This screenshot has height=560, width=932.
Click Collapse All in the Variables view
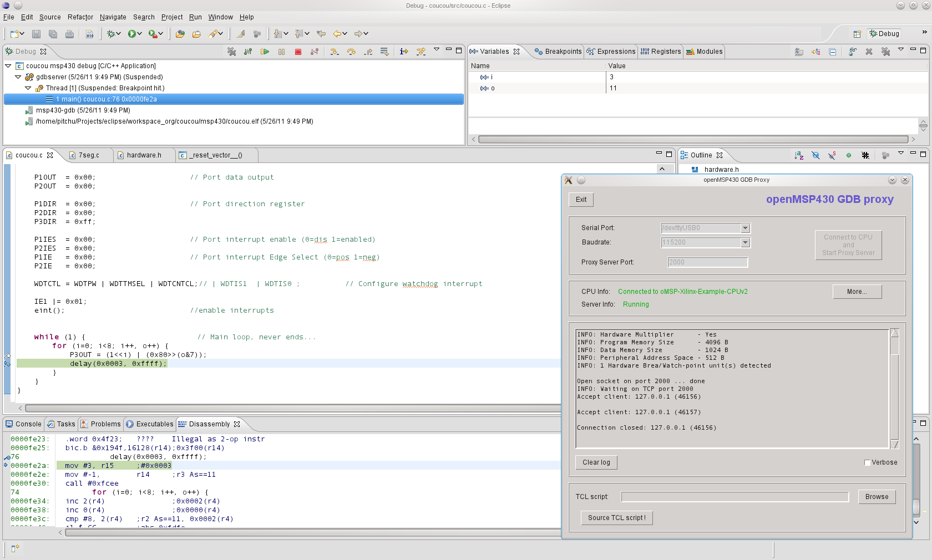tap(832, 52)
